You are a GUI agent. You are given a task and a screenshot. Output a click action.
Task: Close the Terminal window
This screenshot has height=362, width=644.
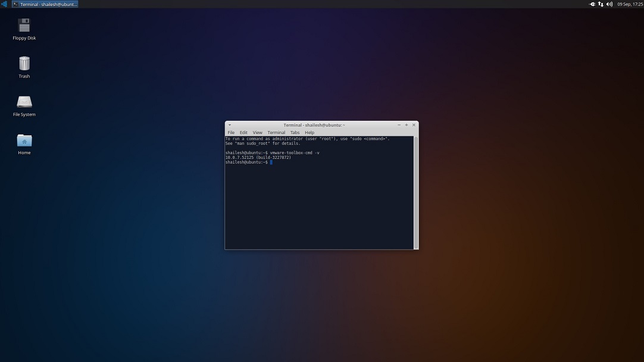pos(414,125)
